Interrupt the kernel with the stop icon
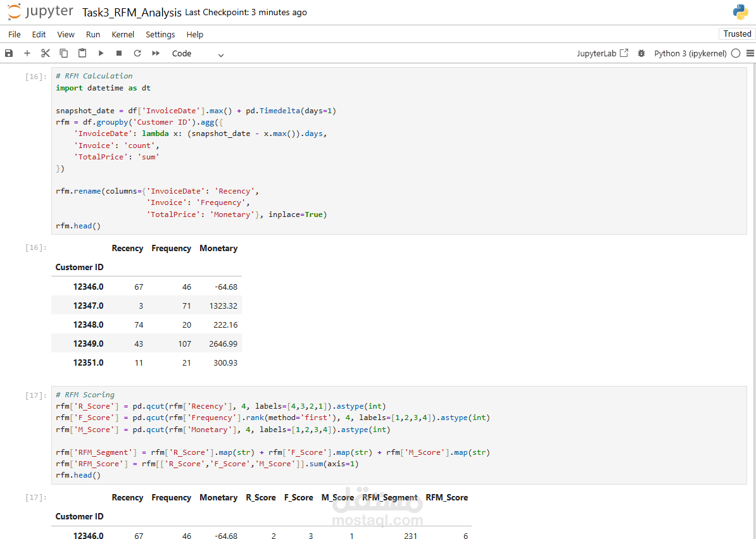This screenshot has height=539, width=756. 119,54
